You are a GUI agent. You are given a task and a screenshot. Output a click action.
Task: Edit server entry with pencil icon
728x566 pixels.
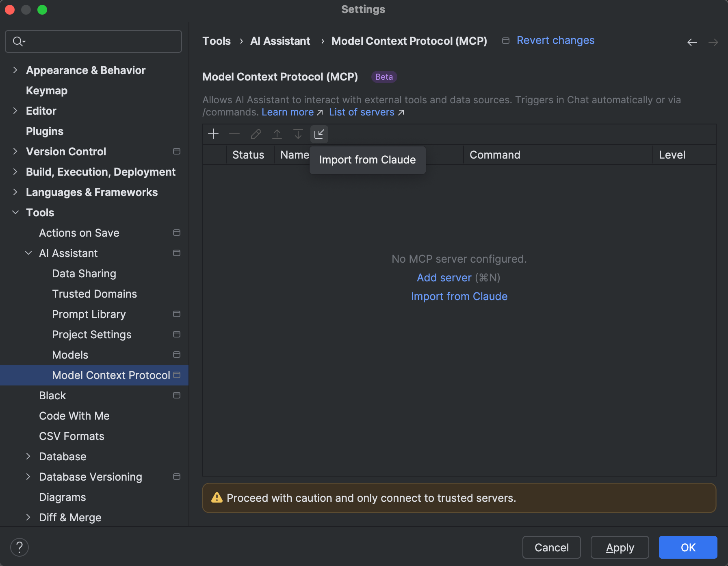(x=256, y=134)
